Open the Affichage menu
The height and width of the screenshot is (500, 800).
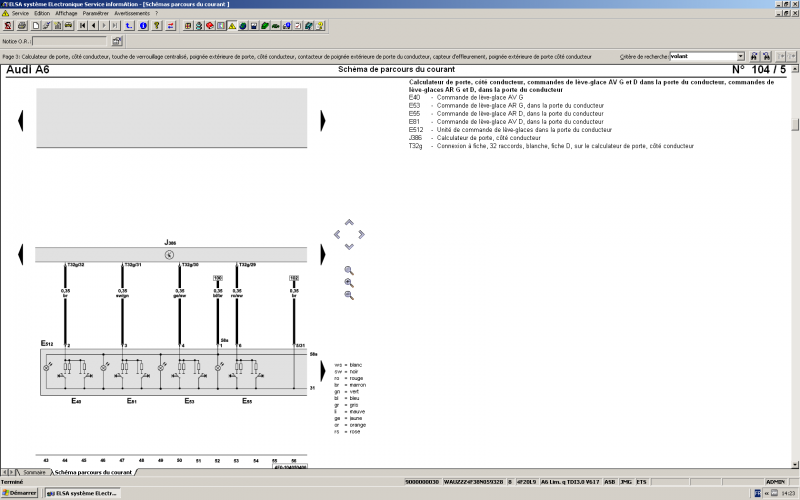[x=66, y=13]
